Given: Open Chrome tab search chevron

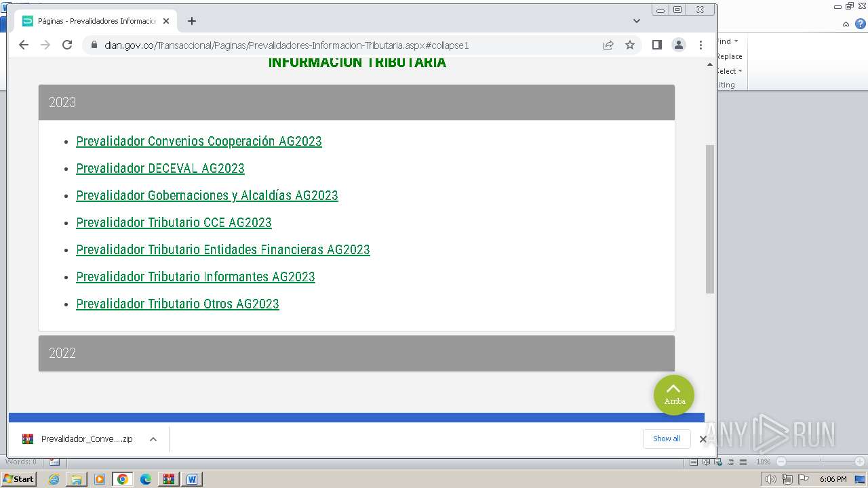Looking at the screenshot, I should pyautogui.click(x=637, y=21).
